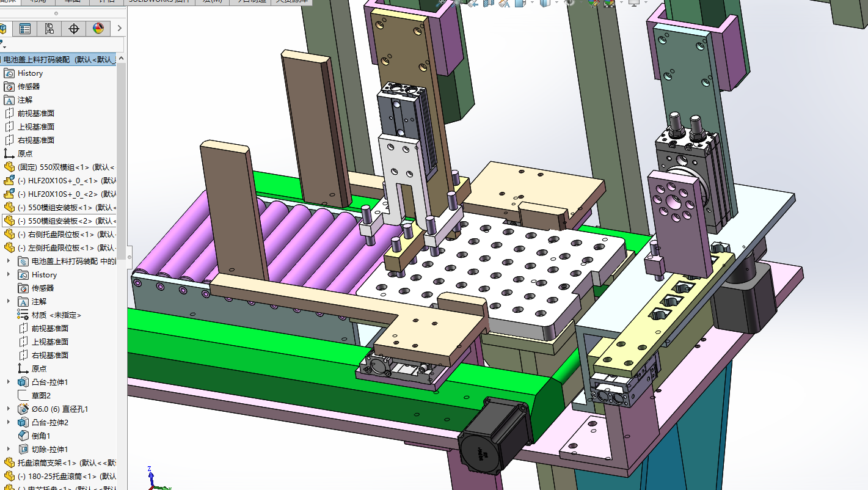Select component 左侧托盘限位板<1>
868x490 pixels.
(59, 247)
